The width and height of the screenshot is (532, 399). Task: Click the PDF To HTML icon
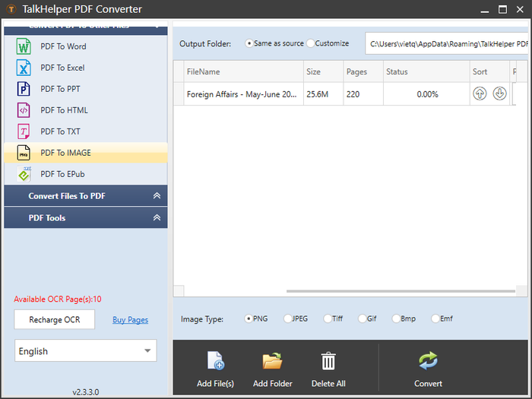pos(24,110)
